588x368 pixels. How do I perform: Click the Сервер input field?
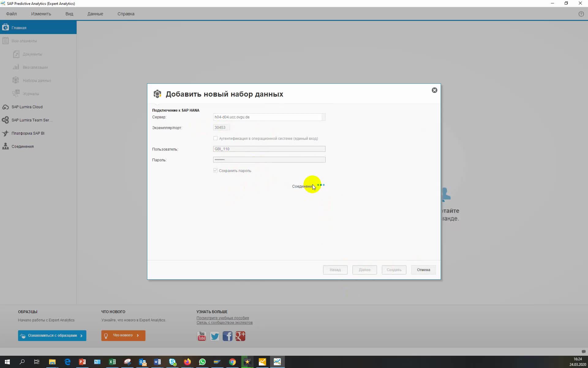[269, 117]
